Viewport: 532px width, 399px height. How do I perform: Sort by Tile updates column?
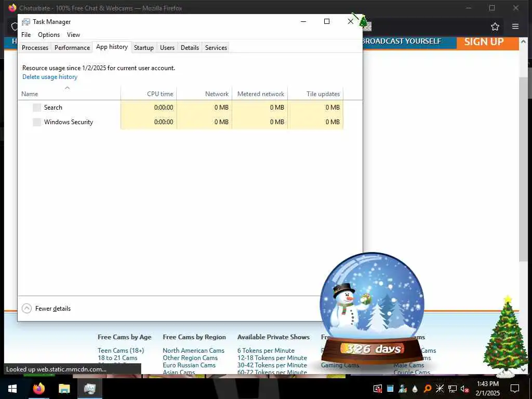[x=315, y=94]
